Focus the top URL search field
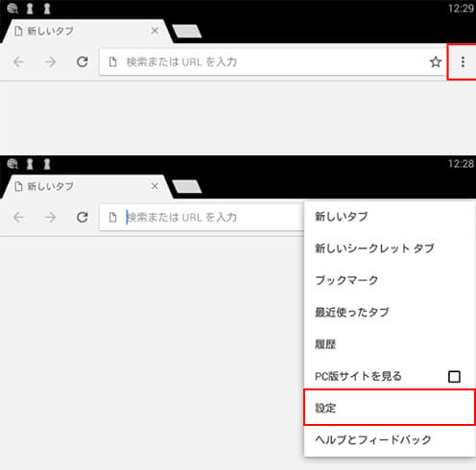Viewport: 476px width, 470px height. (x=273, y=61)
